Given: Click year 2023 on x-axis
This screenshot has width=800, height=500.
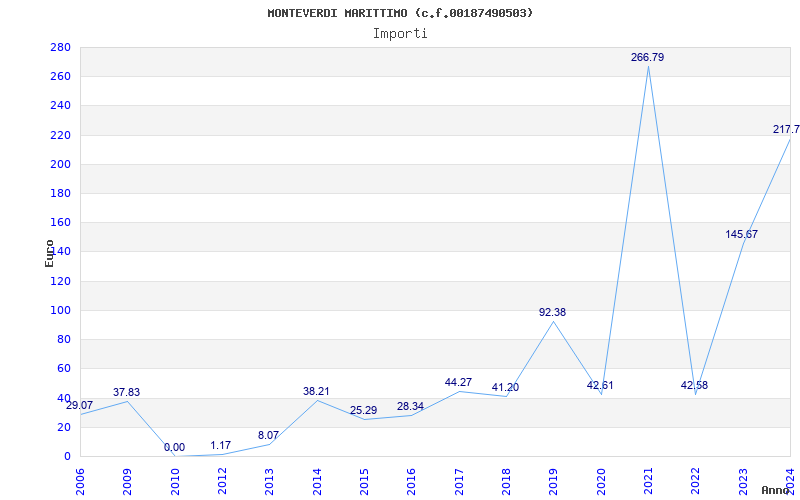Looking at the screenshot, I should point(743,481).
